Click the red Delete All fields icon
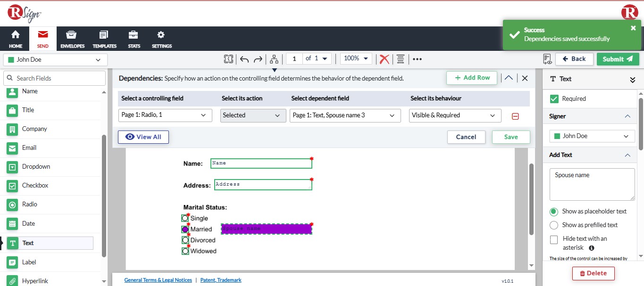The image size is (644, 286). 384,59
